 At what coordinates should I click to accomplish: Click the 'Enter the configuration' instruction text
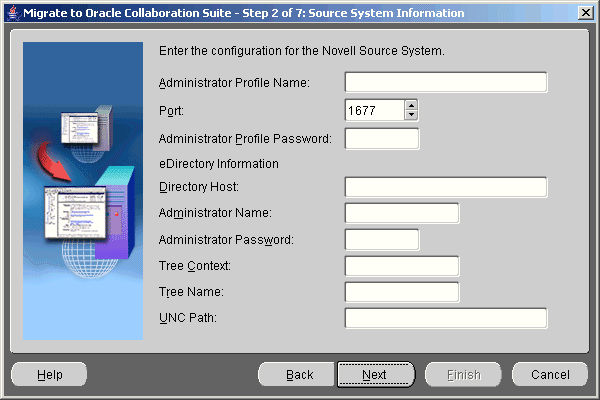302,51
